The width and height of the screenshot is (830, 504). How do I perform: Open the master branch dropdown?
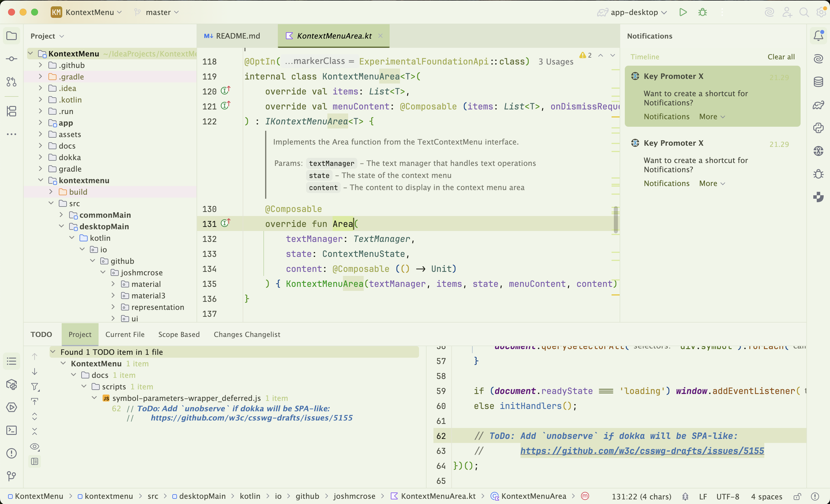click(x=157, y=12)
